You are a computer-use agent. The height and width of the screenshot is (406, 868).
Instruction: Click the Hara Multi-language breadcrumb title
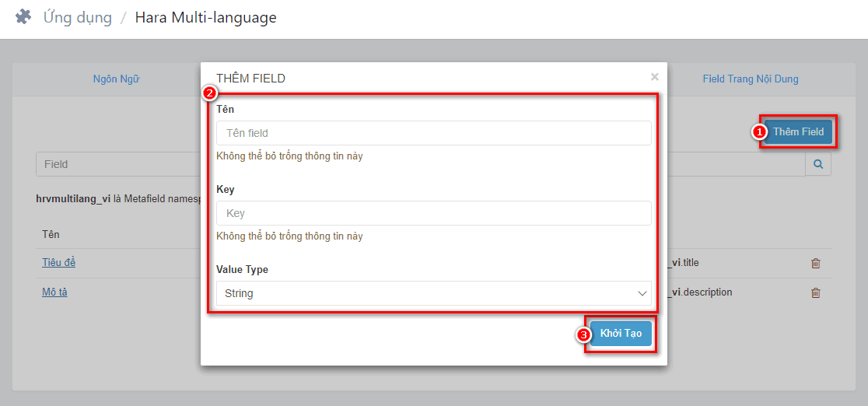coord(205,18)
